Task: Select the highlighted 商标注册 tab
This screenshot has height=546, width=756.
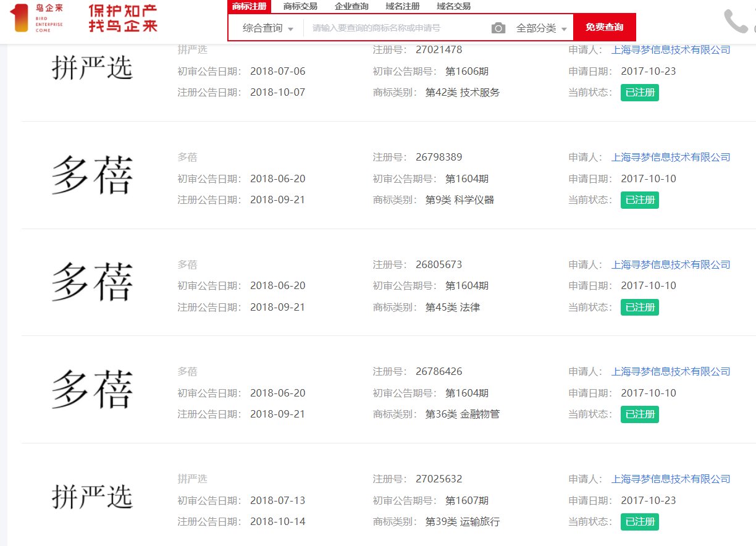Action: (250, 6)
